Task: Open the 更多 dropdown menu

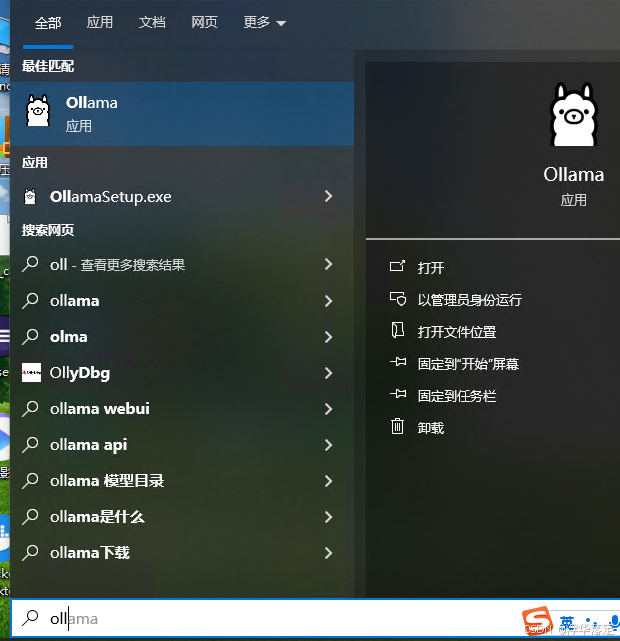Action: (x=264, y=22)
